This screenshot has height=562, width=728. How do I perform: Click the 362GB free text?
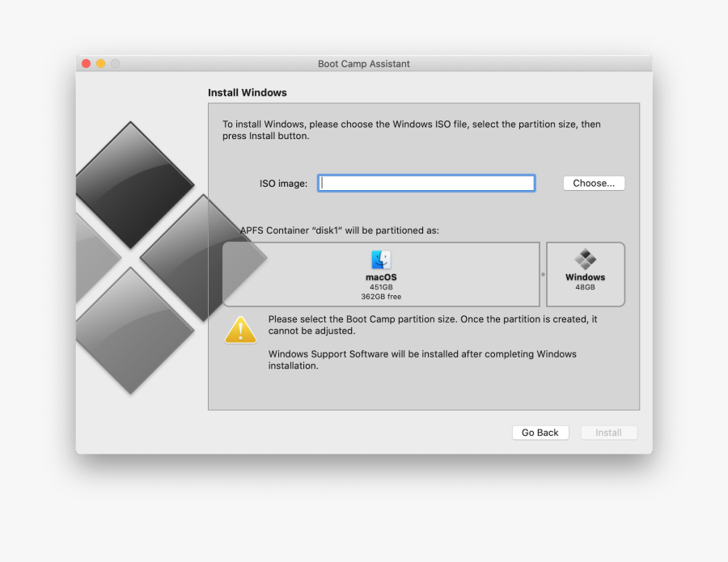coord(381,297)
